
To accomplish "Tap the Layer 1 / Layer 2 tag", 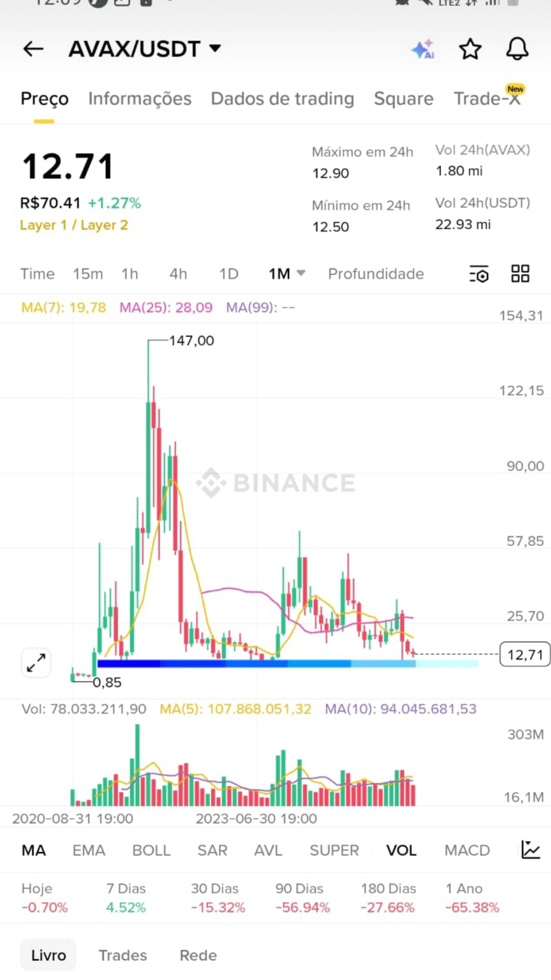I will click(74, 225).
